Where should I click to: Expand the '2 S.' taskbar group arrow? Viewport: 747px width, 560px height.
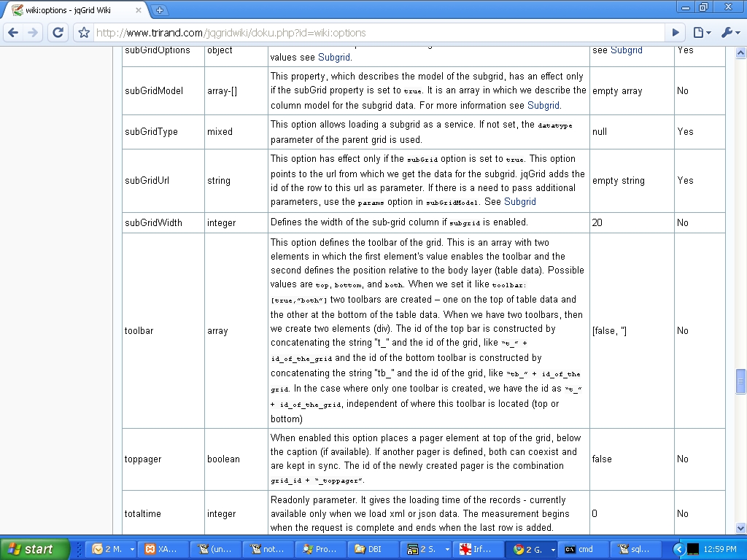coord(447,549)
